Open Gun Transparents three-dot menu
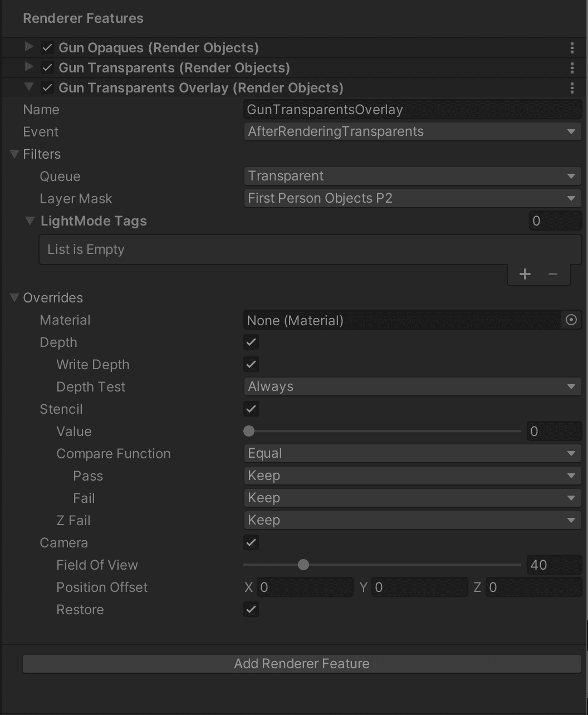588x715 pixels. [x=572, y=68]
